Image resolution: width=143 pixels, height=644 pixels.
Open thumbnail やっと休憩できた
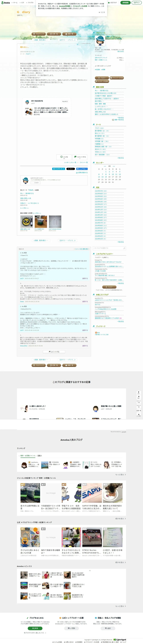[x=41, y=222]
